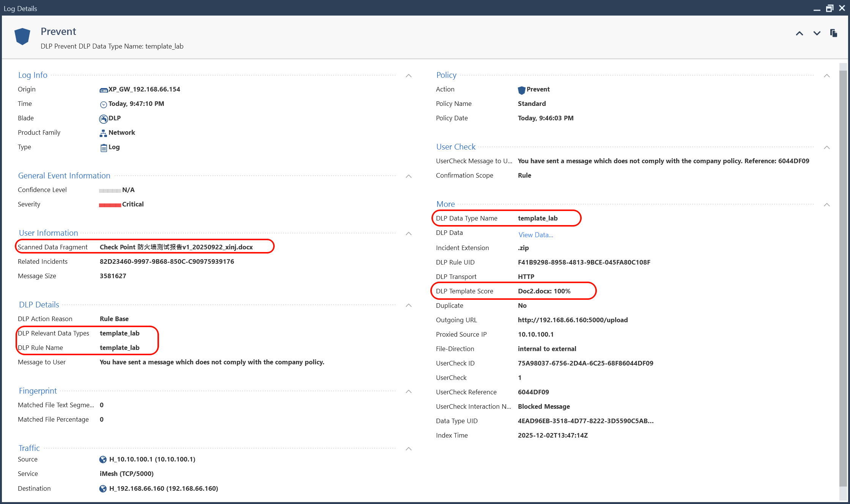Click the gateway icon next to XP_GW origin
850x504 pixels.
[x=103, y=90]
